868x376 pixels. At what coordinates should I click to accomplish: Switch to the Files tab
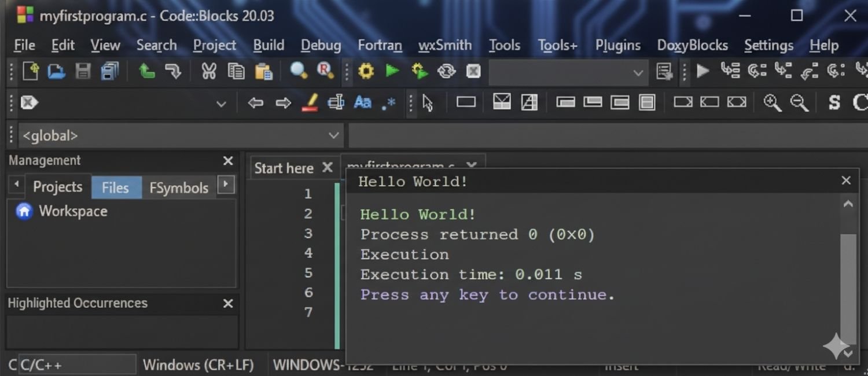[115, 187]
